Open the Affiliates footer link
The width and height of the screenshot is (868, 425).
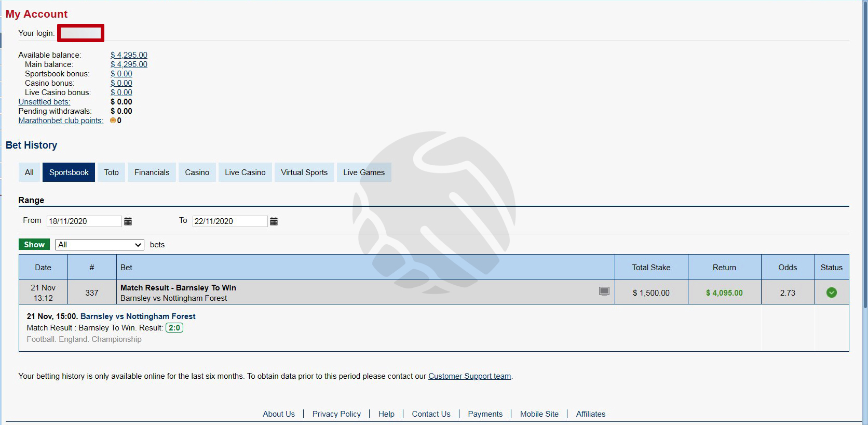[x=591, y=414]
